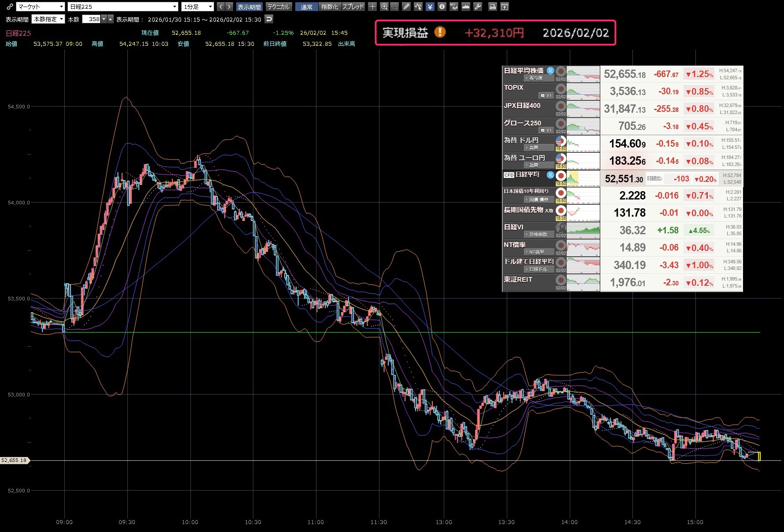Print the chart using the printer icon
The width and height of the screenshot is (784, 532).
point(493,7)
